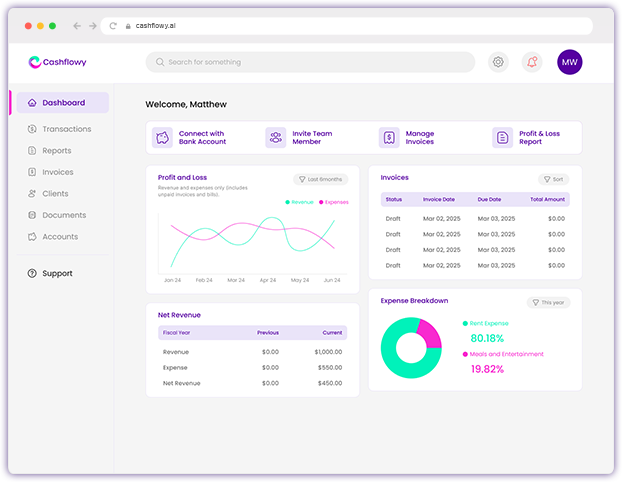
Task: Open the This year filter dropdown
Action: coord(548,302)
